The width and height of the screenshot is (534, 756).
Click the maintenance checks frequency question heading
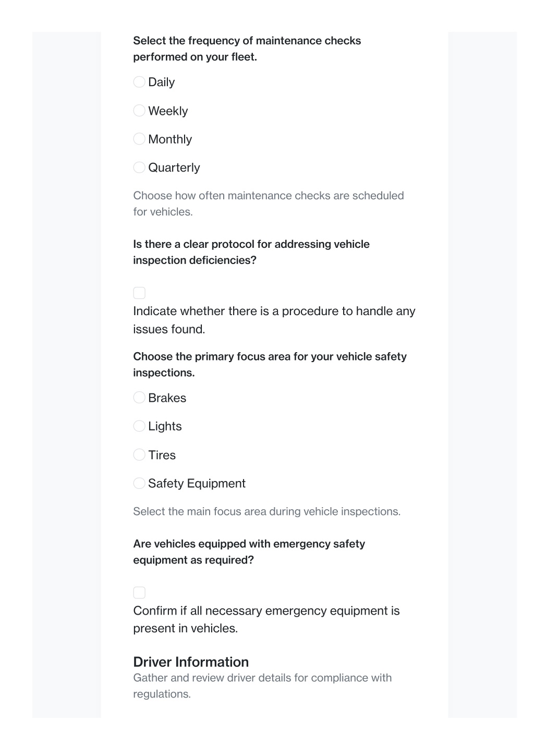point(247,49)
